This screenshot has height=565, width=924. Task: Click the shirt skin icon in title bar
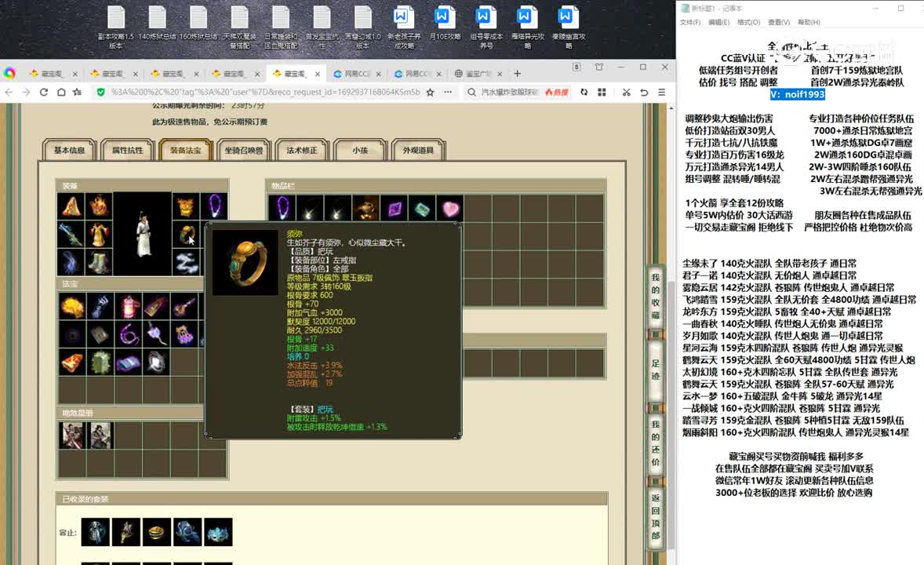[x=599, y=67]
